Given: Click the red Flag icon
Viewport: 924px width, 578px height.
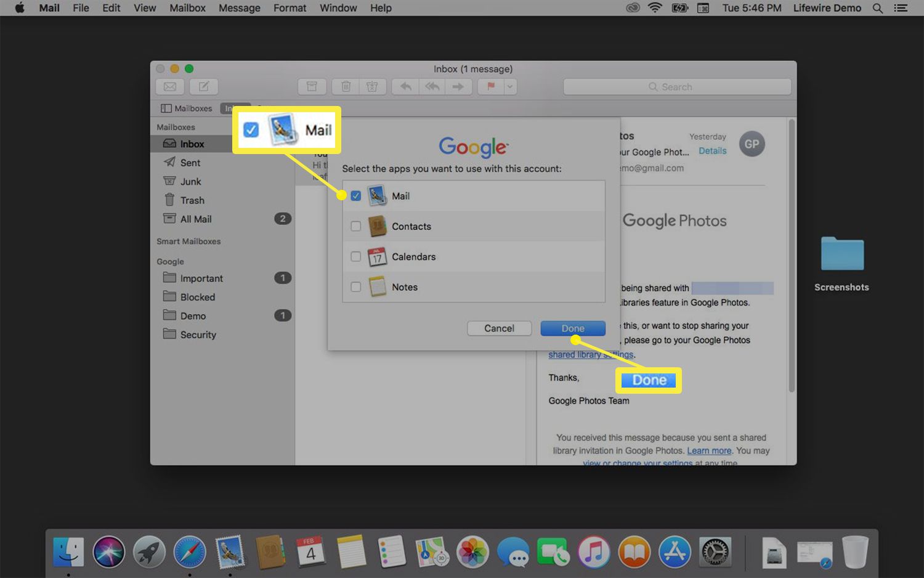Looking at the screenshot, I should (491, 87).
